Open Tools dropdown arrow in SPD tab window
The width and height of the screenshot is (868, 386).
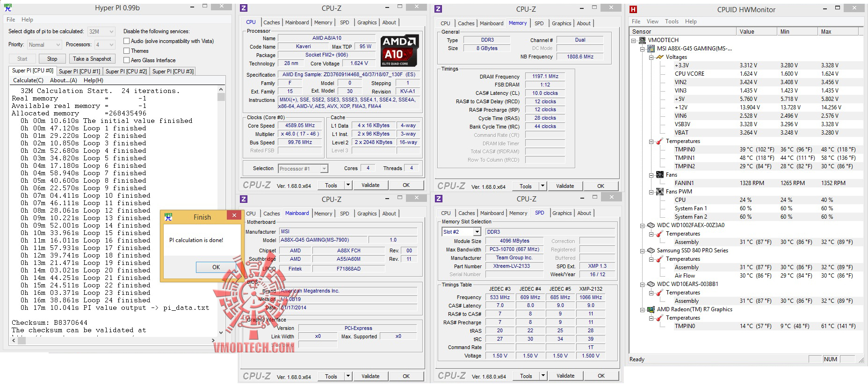tap(543, 376)
